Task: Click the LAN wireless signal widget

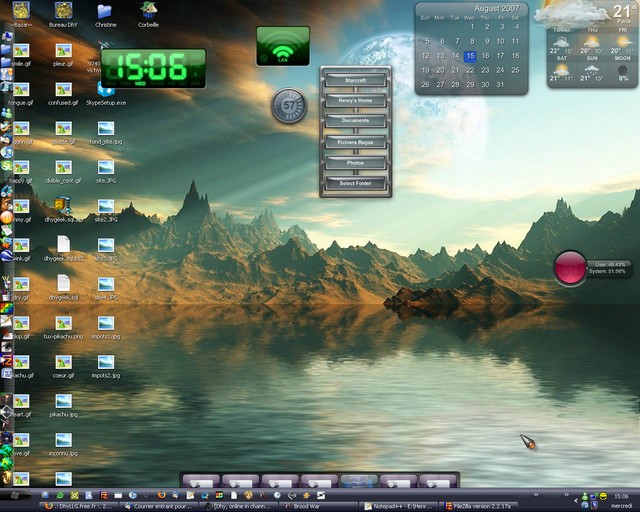Action: coord(283,46)
